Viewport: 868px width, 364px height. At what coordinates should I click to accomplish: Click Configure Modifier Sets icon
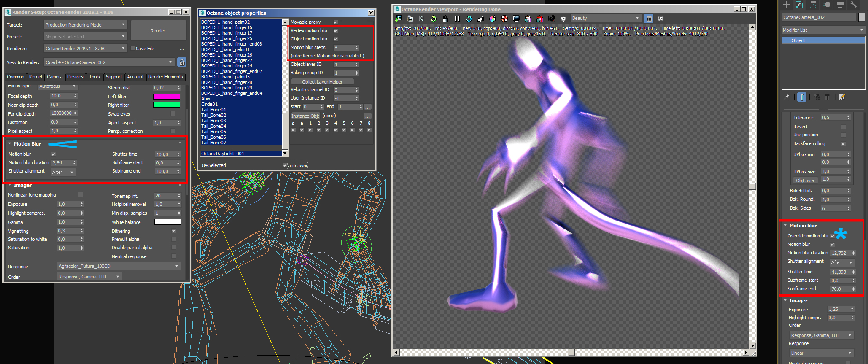pos(842,97)
